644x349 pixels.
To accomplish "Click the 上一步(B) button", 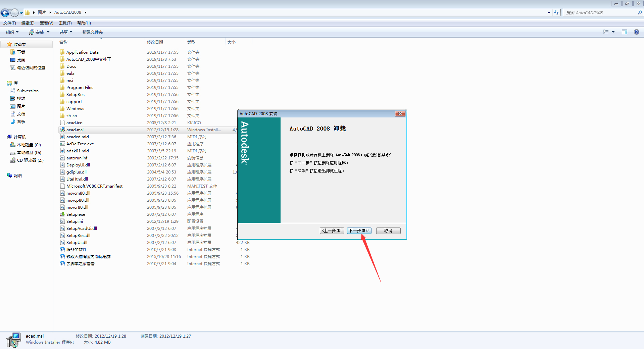I will coord(332,231).
